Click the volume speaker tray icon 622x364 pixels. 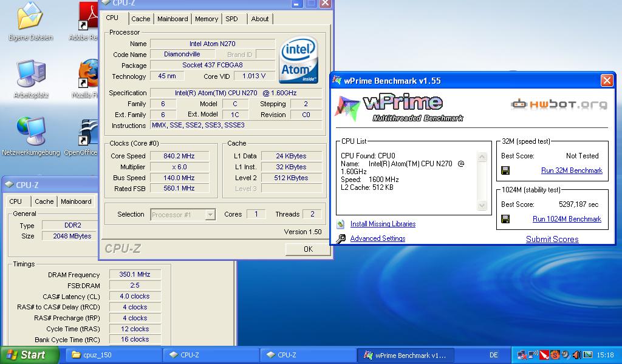pos(577,354)
